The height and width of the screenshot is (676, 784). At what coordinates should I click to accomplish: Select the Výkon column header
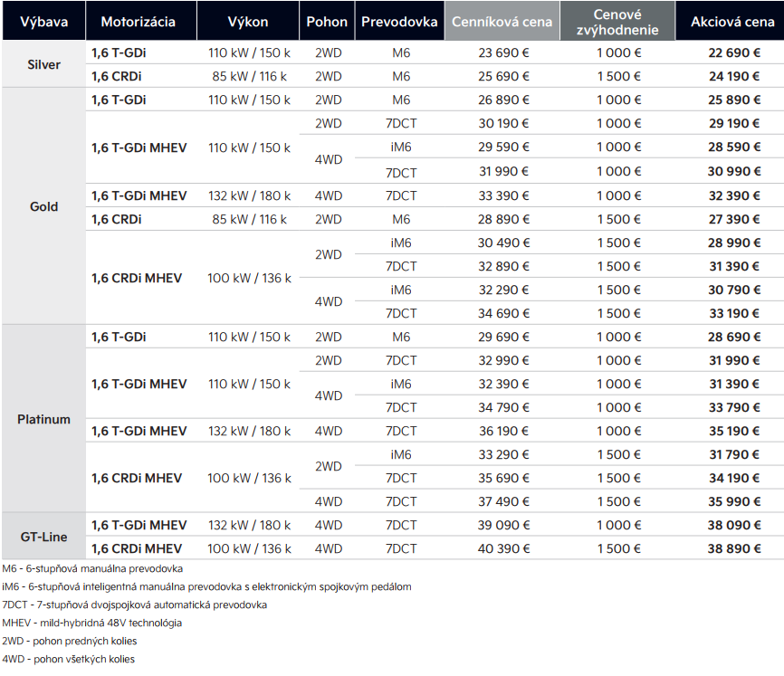249,21
